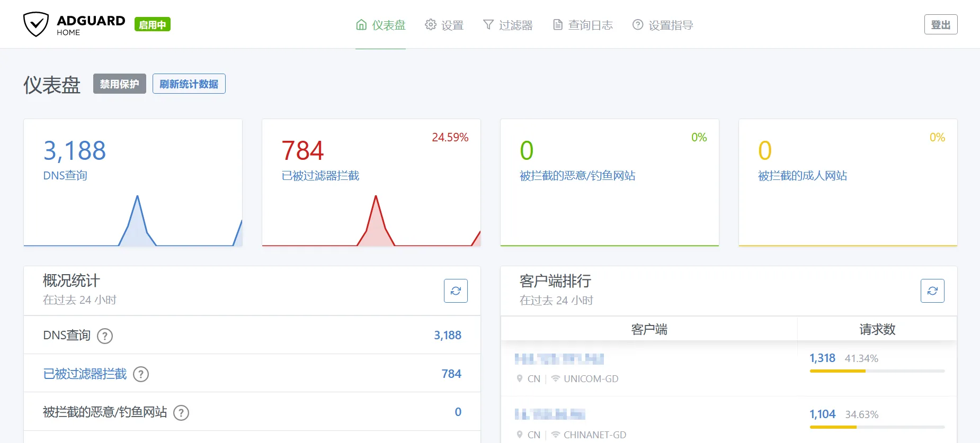980x443 pixels.
Task: Click the 客户端 column header
Action: (649, 329)
